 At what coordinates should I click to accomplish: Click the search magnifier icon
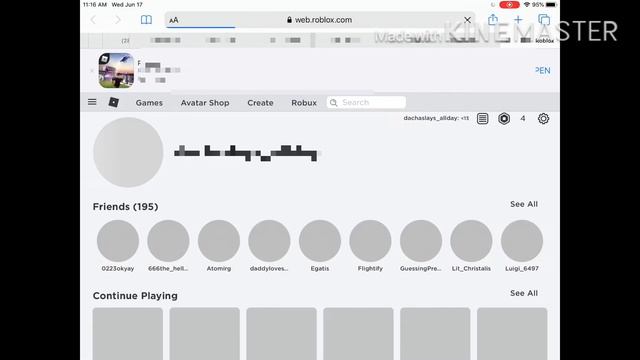(x=333, y=102)
